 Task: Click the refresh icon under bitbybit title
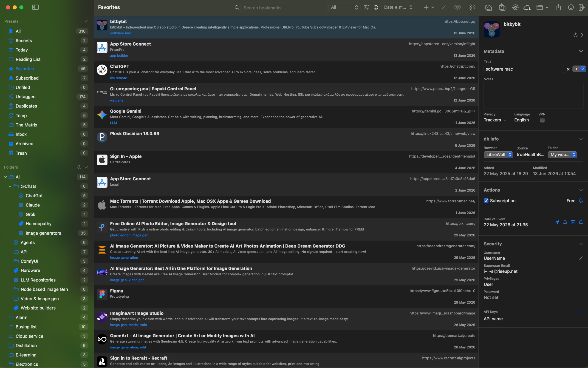point(575,35)
